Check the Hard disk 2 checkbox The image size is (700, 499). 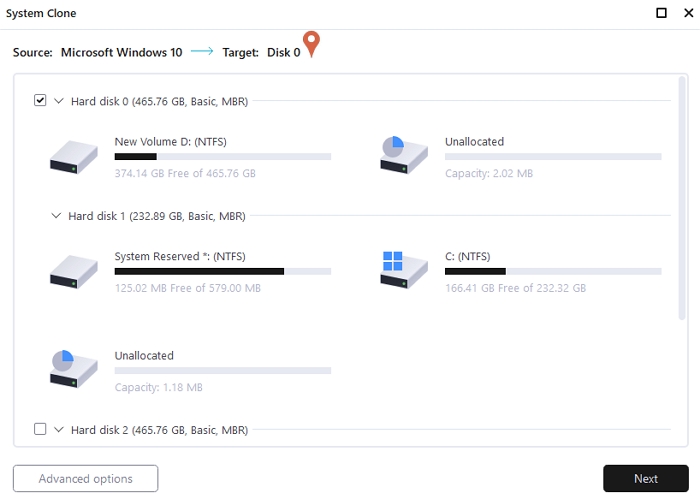tap(40, 429)
